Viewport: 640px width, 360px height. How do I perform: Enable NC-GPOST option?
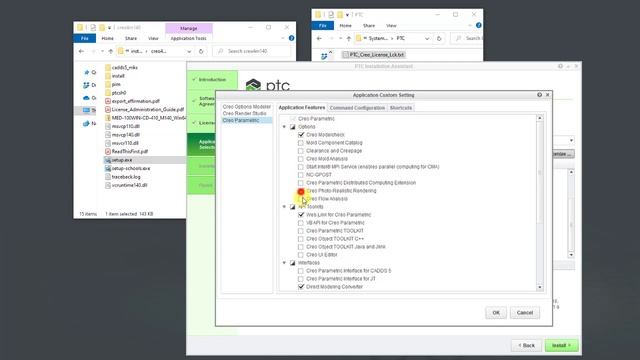tap(301, 175)
